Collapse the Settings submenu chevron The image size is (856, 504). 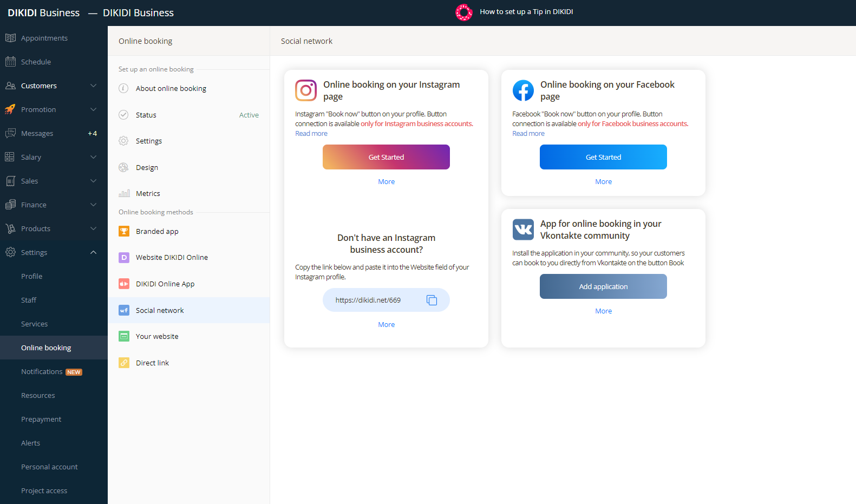(x=93, y=252)
